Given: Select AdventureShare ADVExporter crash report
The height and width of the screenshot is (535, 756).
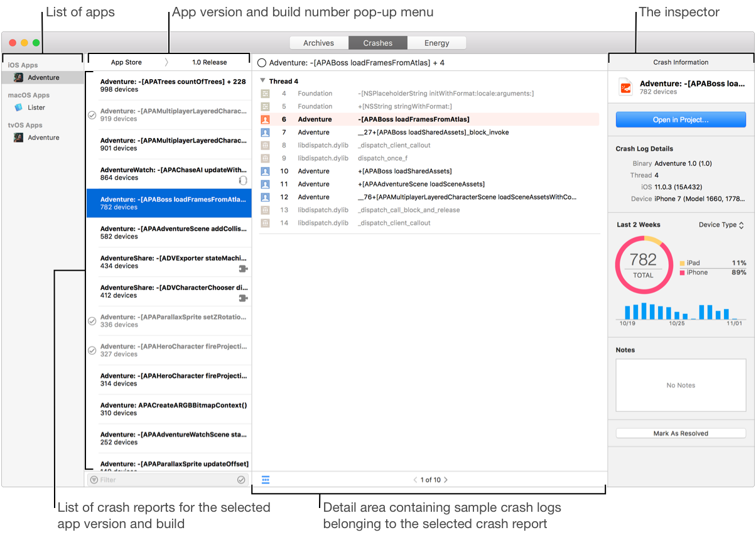Looking at the screenshot, I should click(169, 262).
